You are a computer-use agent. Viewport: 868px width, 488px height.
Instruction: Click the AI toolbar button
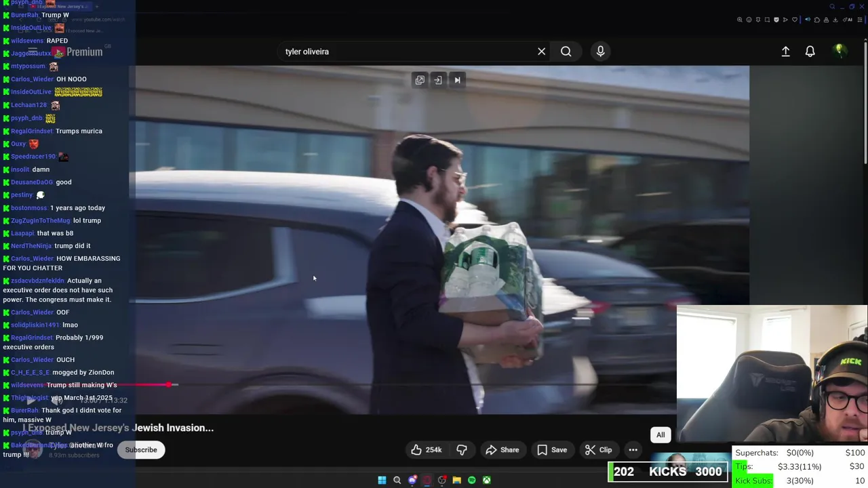coord(846,20)
